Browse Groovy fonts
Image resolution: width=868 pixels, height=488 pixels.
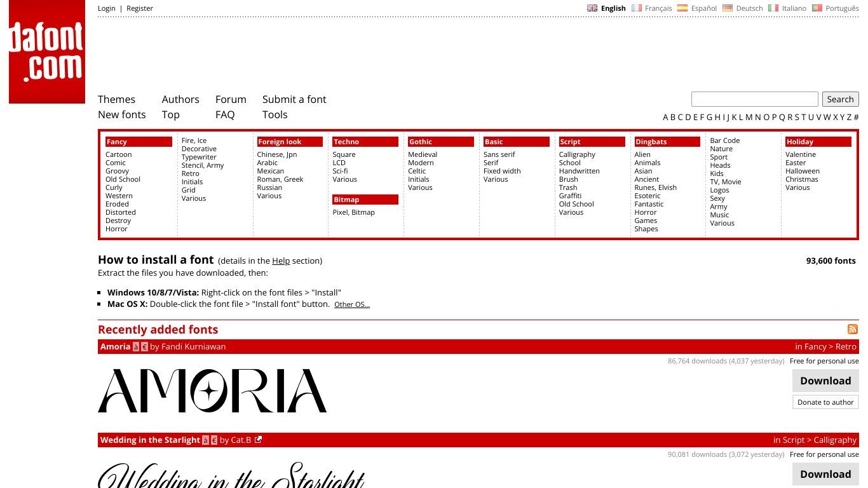(117, 171)
